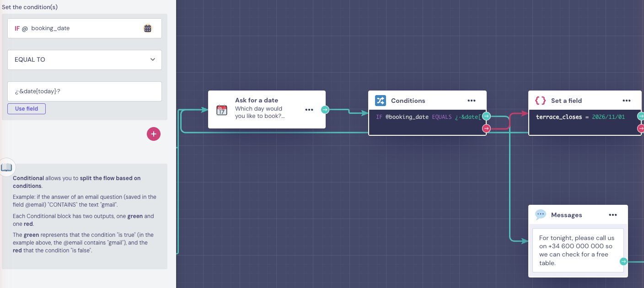644x288 pixels.
Task: Open the book help icon
Action: coord(6,167)
